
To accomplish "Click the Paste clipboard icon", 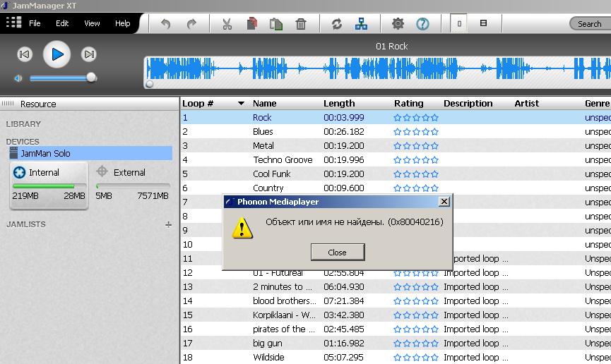I will coord(276,24).
